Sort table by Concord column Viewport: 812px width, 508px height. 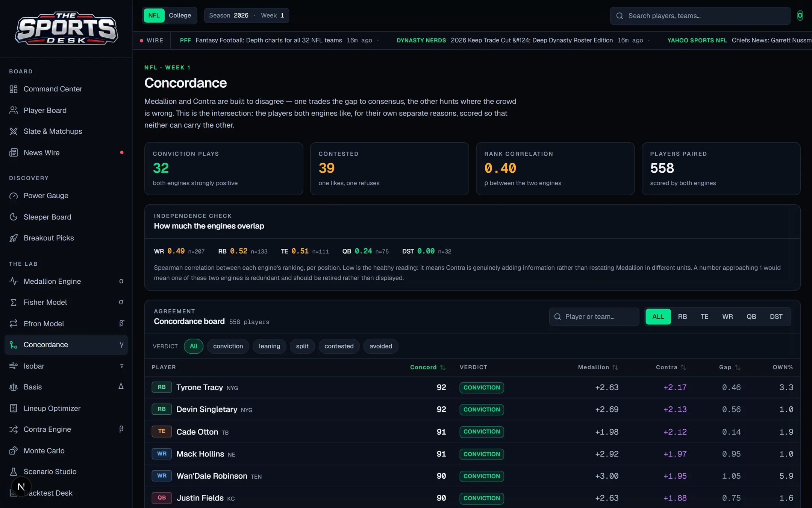click(428, 367)
